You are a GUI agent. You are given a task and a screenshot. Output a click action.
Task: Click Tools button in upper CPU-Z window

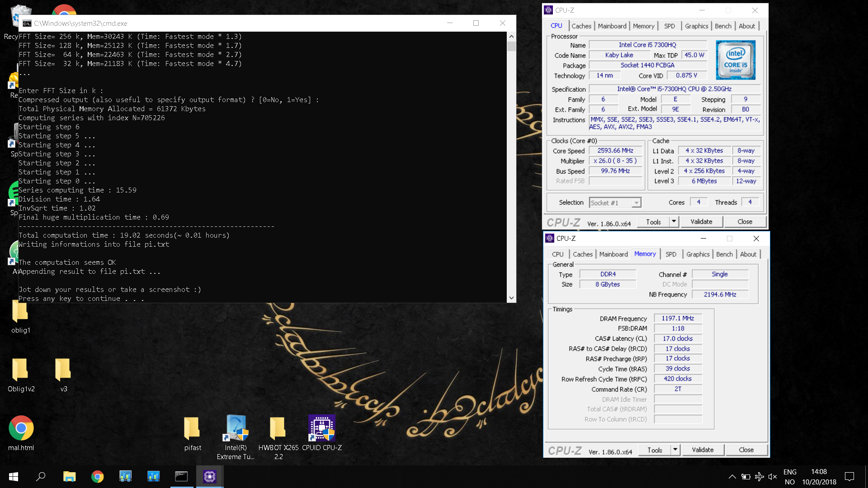pos(653,222)
